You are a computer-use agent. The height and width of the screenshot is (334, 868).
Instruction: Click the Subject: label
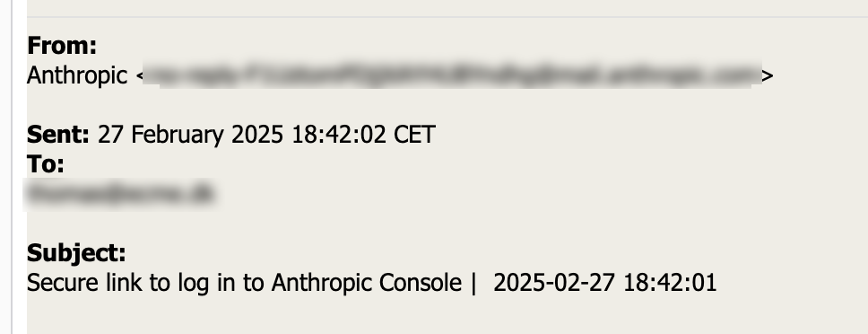pos(76,253)
